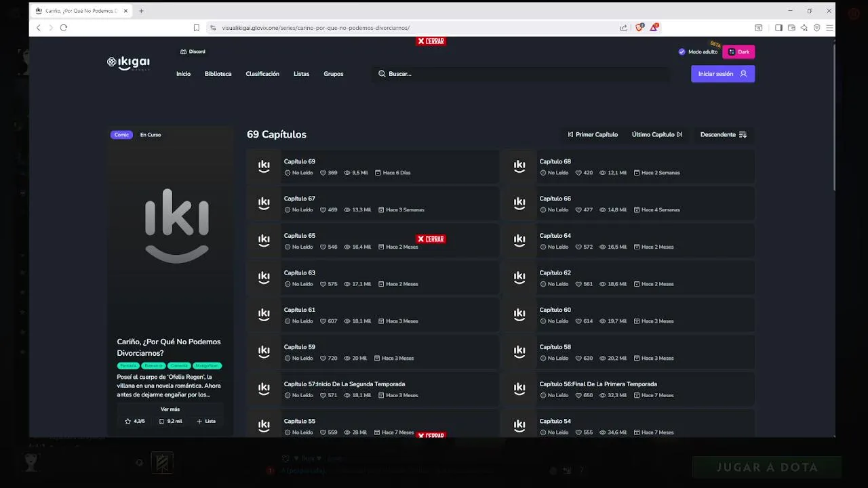Open the Brave Rewards triangle icon
The width and height of the screenshot is (868, 488).
coord(654,28)
